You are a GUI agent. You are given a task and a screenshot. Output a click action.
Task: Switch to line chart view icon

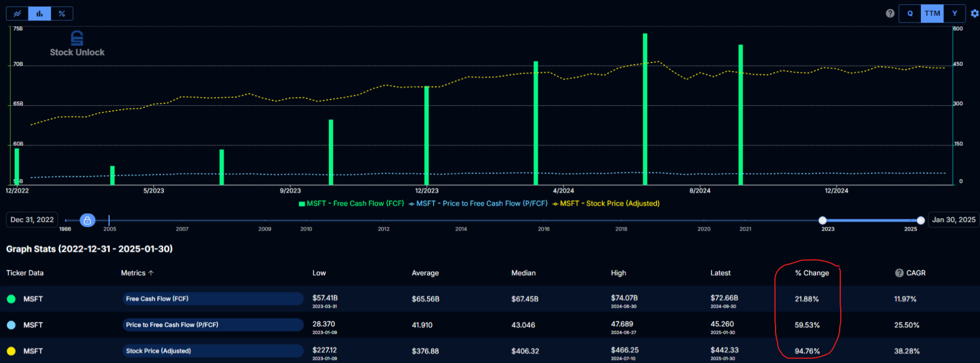18,14
